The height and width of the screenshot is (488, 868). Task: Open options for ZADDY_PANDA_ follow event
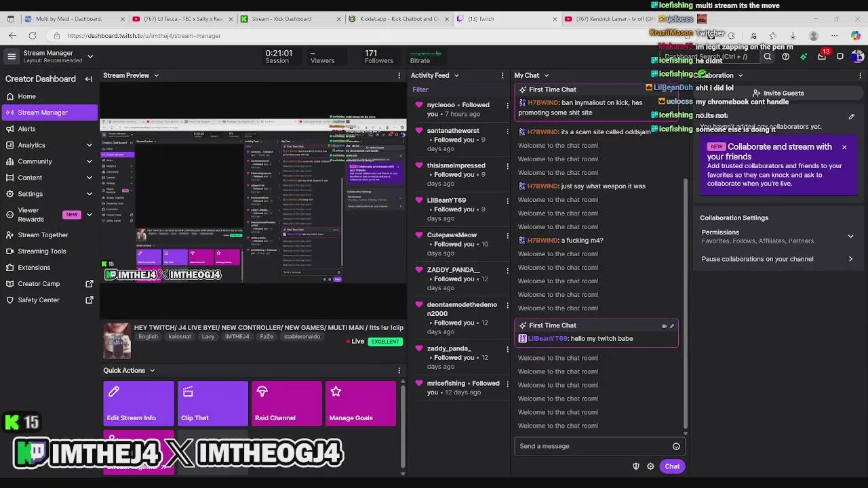(x=507, y=270)
